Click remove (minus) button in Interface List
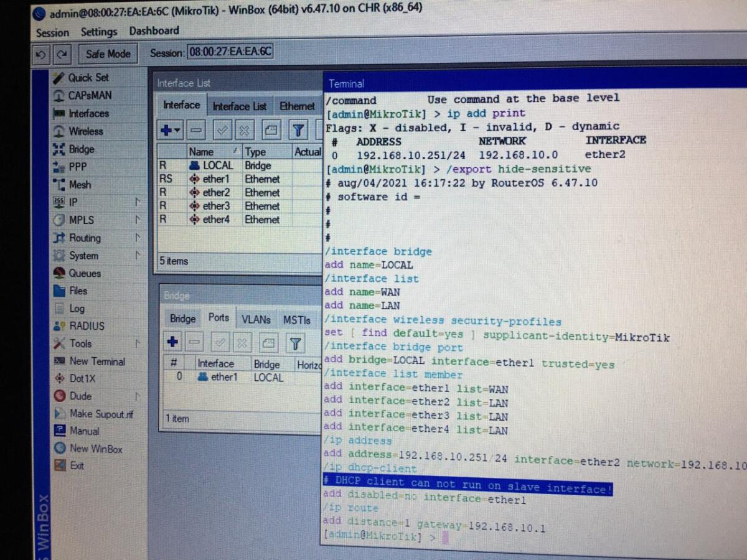Image resolution: width=747 pixels, height=560 pixels. [x=196, y=131]
